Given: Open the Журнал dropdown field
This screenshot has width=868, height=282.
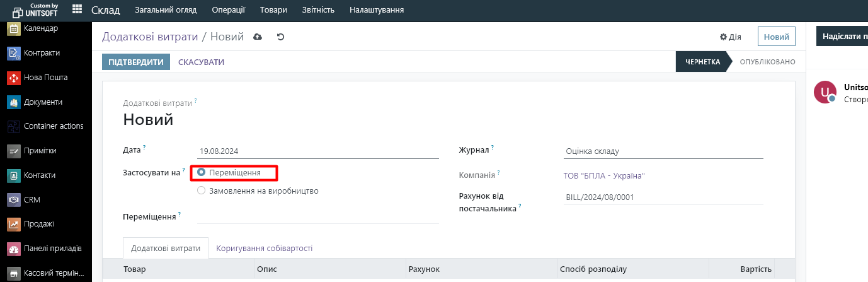Looking at the screenshot, I should tap(663, 151).
